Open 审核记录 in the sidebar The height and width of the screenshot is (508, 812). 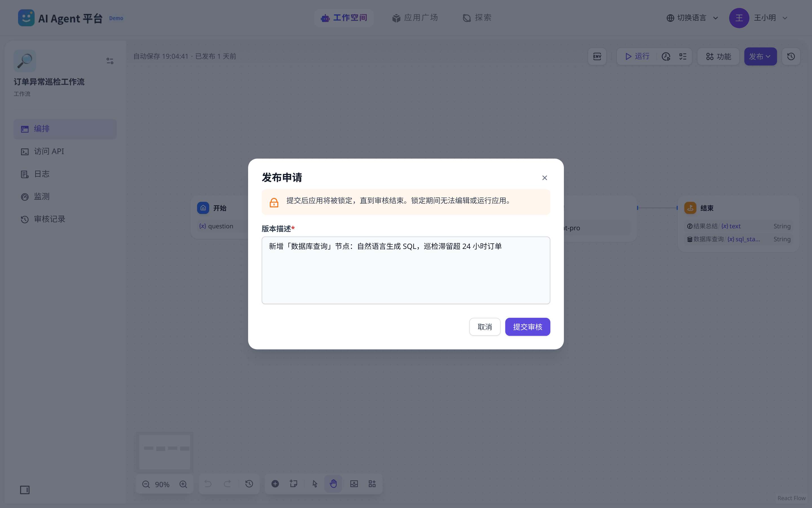(65, 219)
